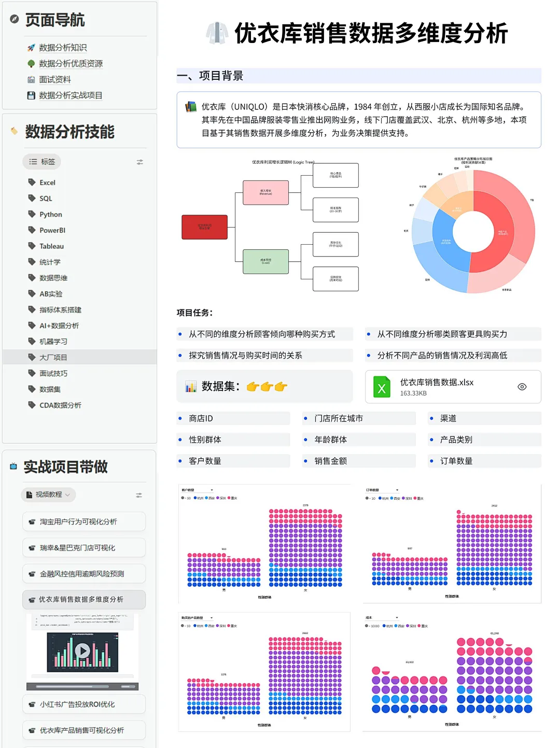560x748 pixels.
Task: Toggle 重庆 legend in 购买的产品数量 chart
Action: tap(232, 626)
